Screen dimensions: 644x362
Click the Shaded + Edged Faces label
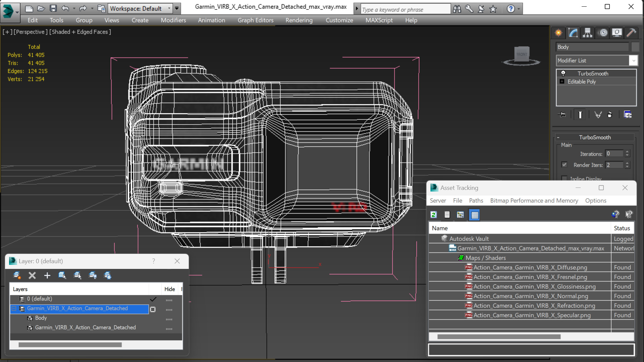(80, 32)
